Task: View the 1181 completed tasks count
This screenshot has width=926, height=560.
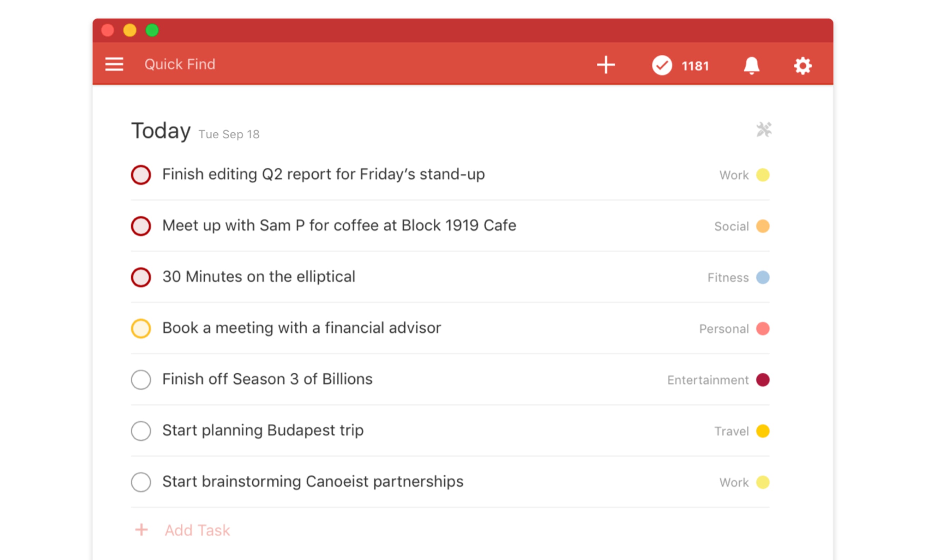Action: [695, 66]
